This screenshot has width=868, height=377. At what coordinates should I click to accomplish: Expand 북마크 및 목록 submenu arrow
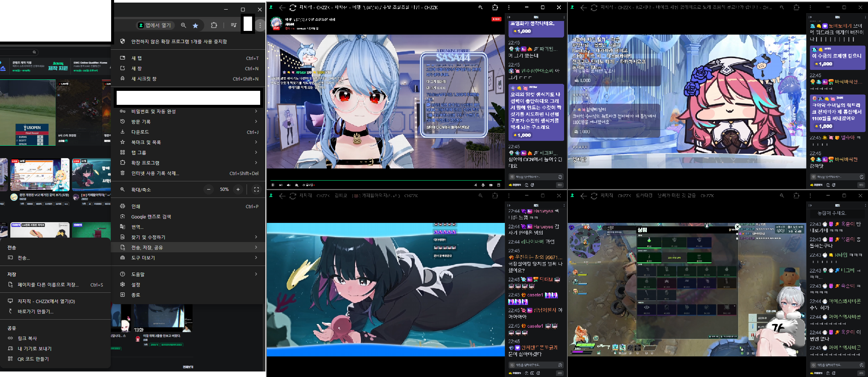256,142
